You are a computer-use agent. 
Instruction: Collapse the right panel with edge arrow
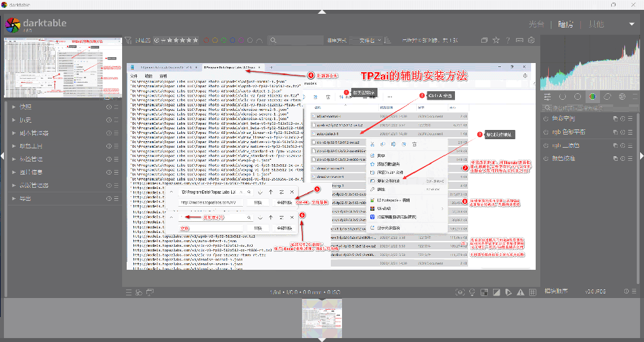pos(642,156)
